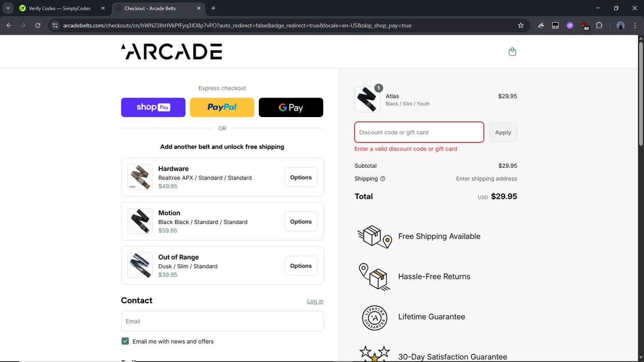The image size is (644, 362).
Task: Open the shopping bag cart icon
Action: (x=512, y=51)
